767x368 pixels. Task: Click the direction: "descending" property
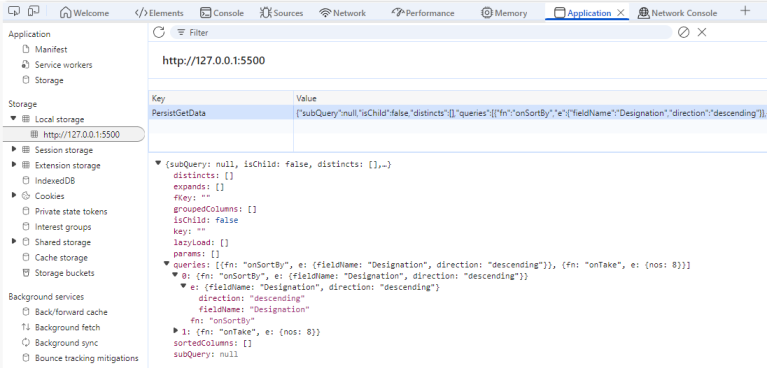click(x=251, y=298)
